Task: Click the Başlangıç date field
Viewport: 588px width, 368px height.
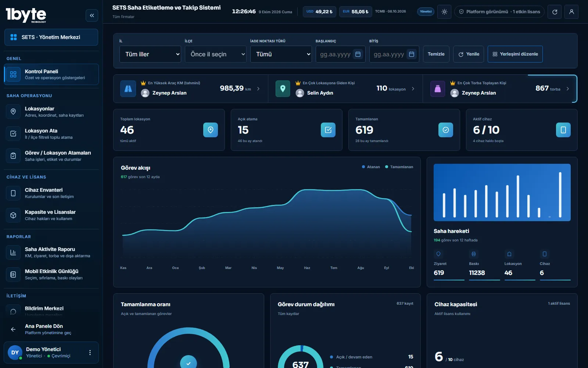Action: (x=340, y=54)
